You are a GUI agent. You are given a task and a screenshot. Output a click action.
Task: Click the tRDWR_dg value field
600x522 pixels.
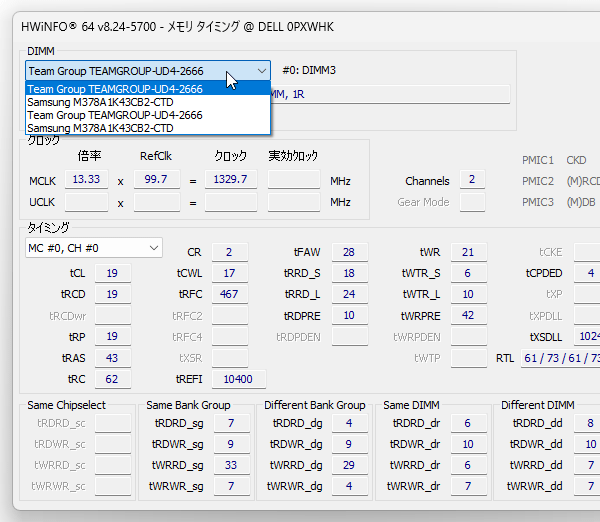click(x=349, y=444)
